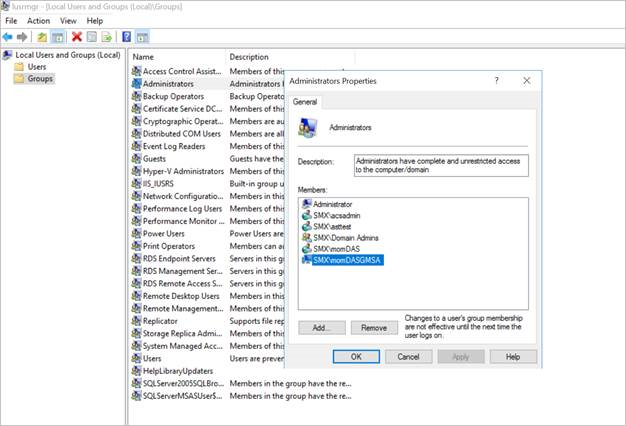Click the Remove button
Screen dimensions: 626x426
(x=374, y=328)
